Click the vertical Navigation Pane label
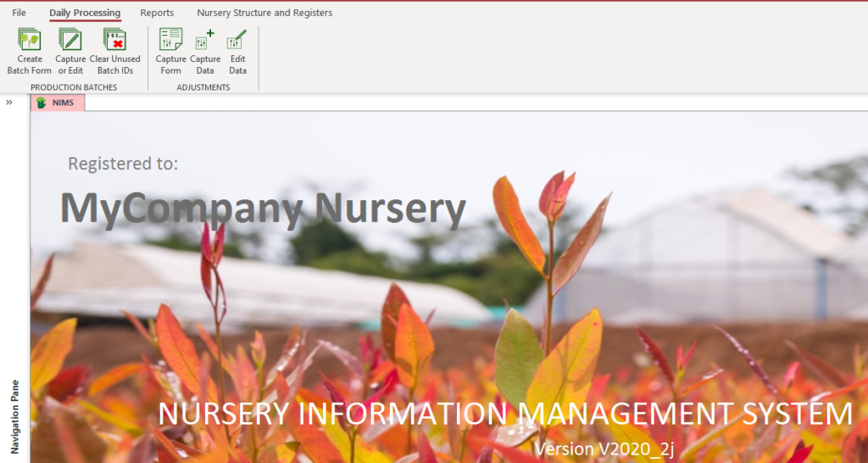Viewport: 868px width, 463px height. (14, 416)
